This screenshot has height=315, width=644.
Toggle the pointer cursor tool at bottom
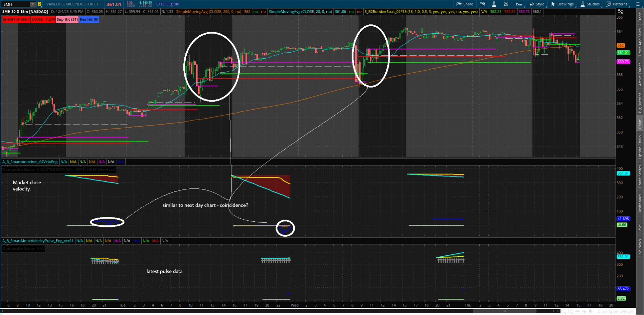[x=591, y=311]
